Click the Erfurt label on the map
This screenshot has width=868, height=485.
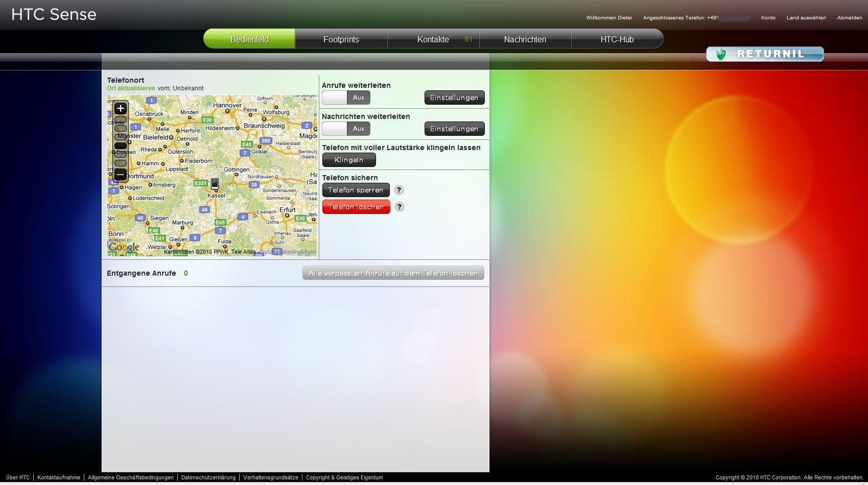pyautogui.click(x=288, y=210)
